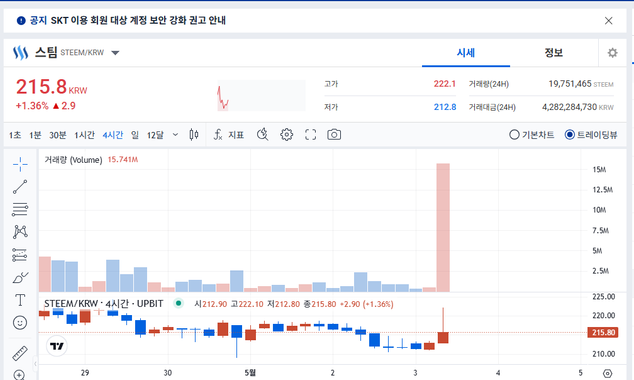Select the Text annotation tool
Viewport: 634px width, 380px height.
20,300
